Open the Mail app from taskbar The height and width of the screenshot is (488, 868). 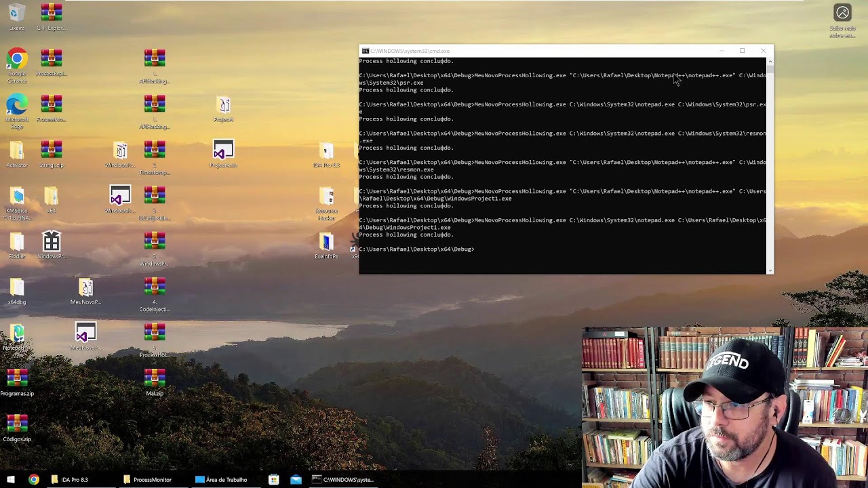point(296,479)
